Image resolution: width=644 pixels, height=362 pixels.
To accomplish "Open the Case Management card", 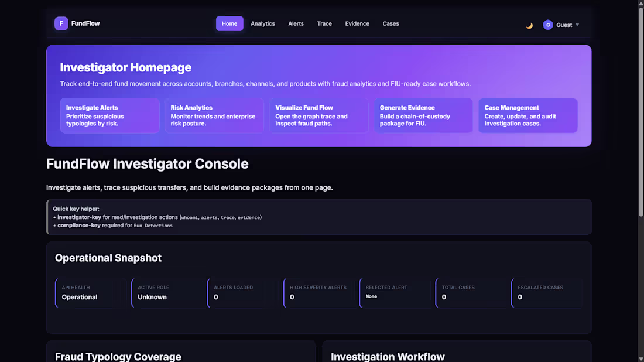I will coord(527,115).
